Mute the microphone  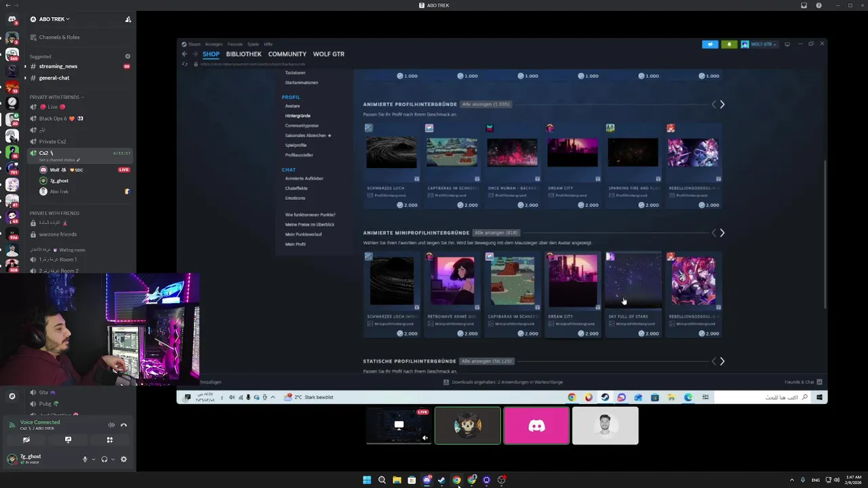(x=85, y=459)
